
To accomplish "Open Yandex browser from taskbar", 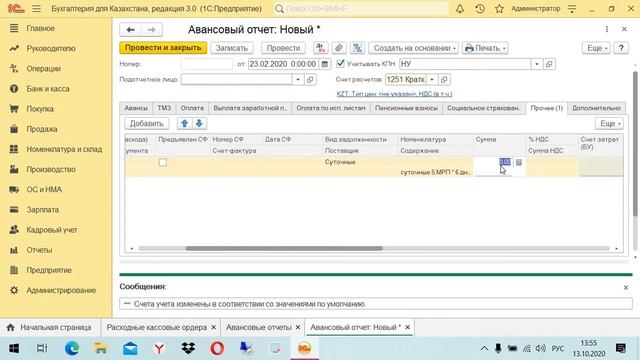I will pos(159,348).
